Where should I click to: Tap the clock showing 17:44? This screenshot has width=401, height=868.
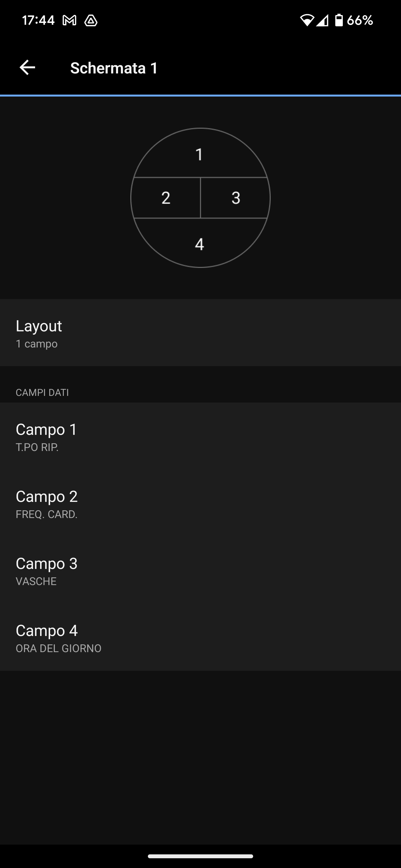click(x=38, y=21)
